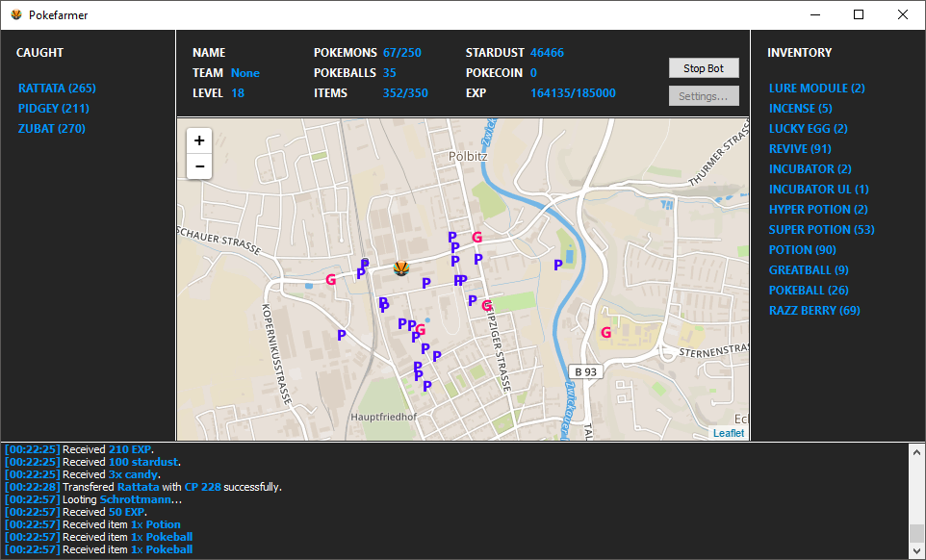Click the log scrollbar down arrow

916,550
